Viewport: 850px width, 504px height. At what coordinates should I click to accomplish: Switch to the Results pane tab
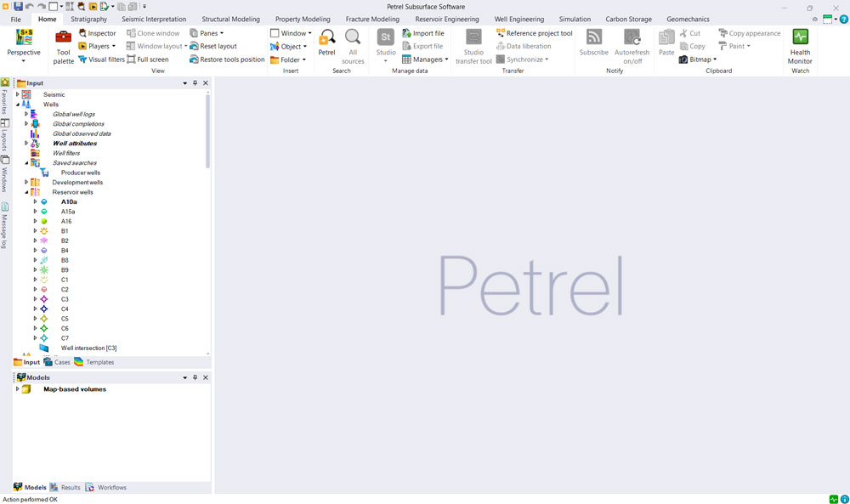tap(65, 487)
